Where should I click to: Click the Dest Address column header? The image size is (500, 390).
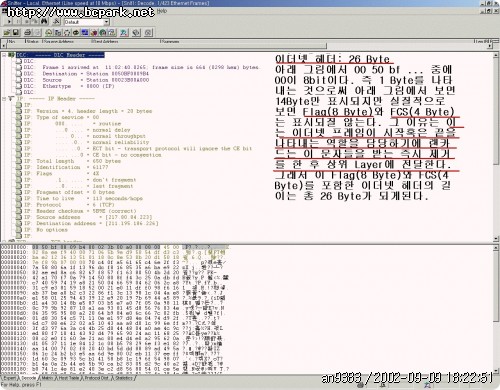(x=125, y=41)
